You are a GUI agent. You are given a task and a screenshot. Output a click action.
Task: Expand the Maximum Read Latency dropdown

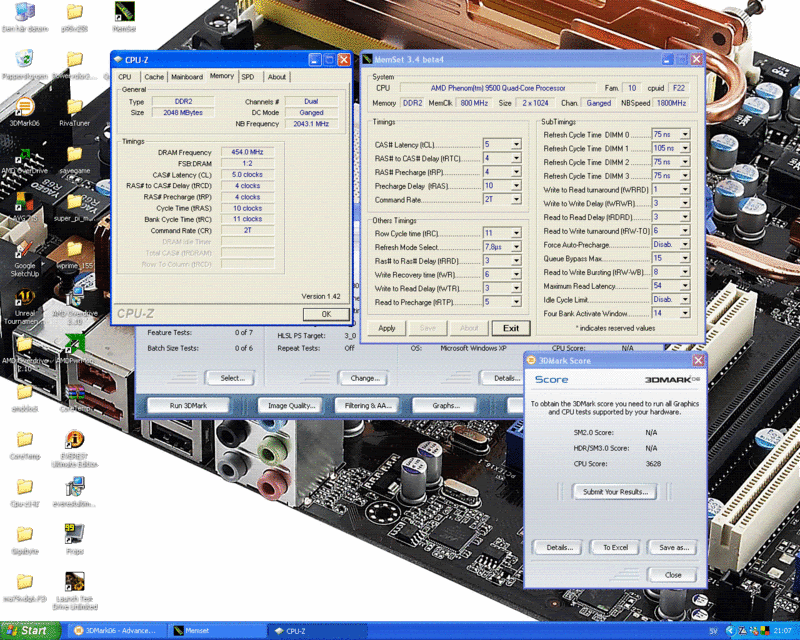click(685, 286)
